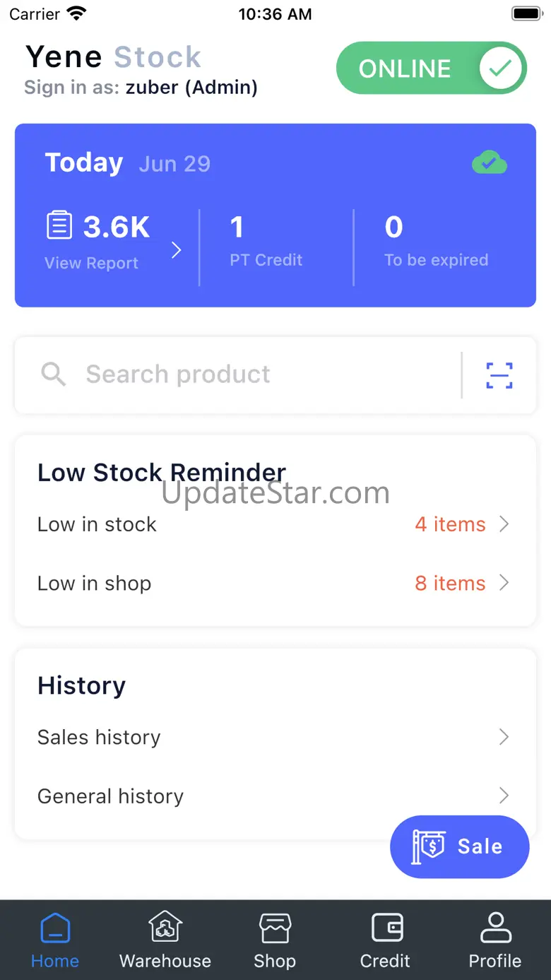The image size is (551, 980).
Task: Focus the Search product field
Action: 247,374
